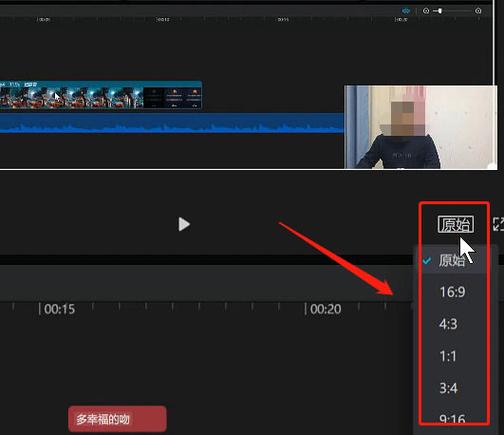Viewport: 504px width, 435px height.
Task: Click the zoom-in magnifier on the timeline
Action: coord(478,11)
